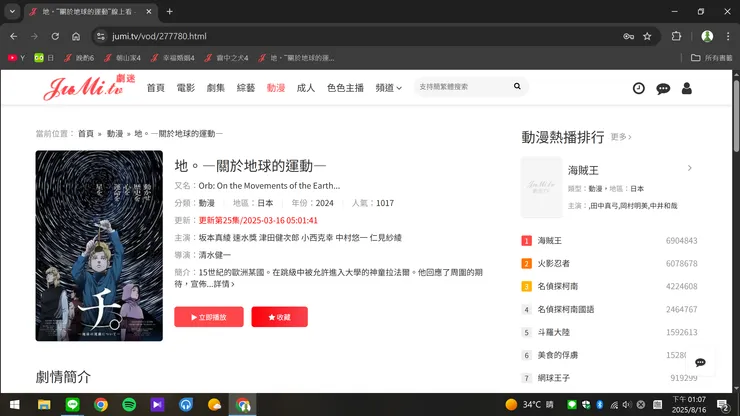Expand 詳情 synopsis link

224,284
